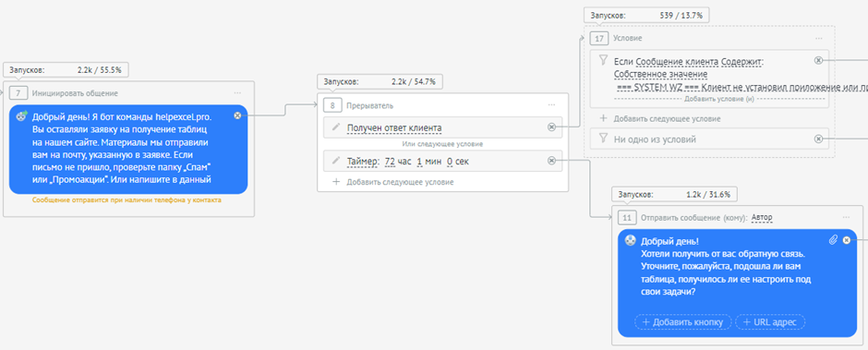Open three-dot menu of block 7
Screen dimensions: 868x350
(x=237, y=93)
